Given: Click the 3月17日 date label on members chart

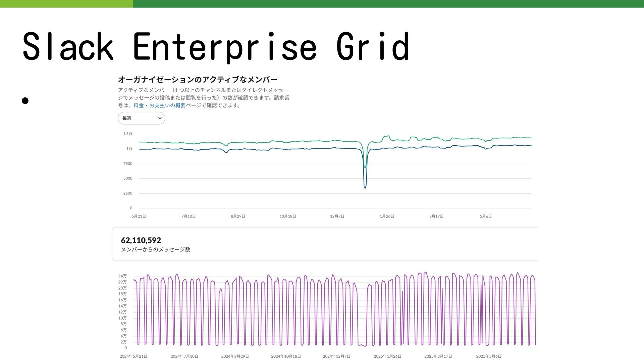Looking at the screenshot, I should (436, 216).
